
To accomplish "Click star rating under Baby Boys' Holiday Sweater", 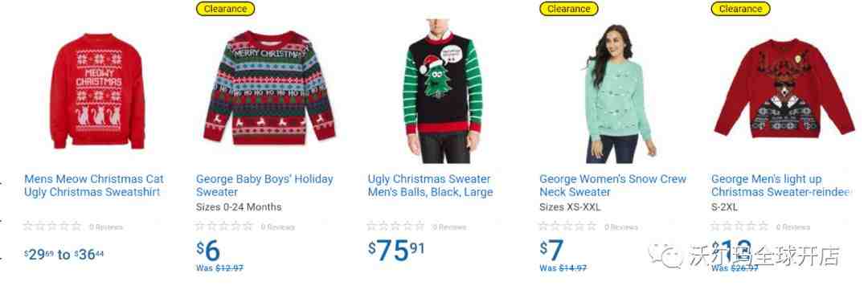I will point(224,227).
